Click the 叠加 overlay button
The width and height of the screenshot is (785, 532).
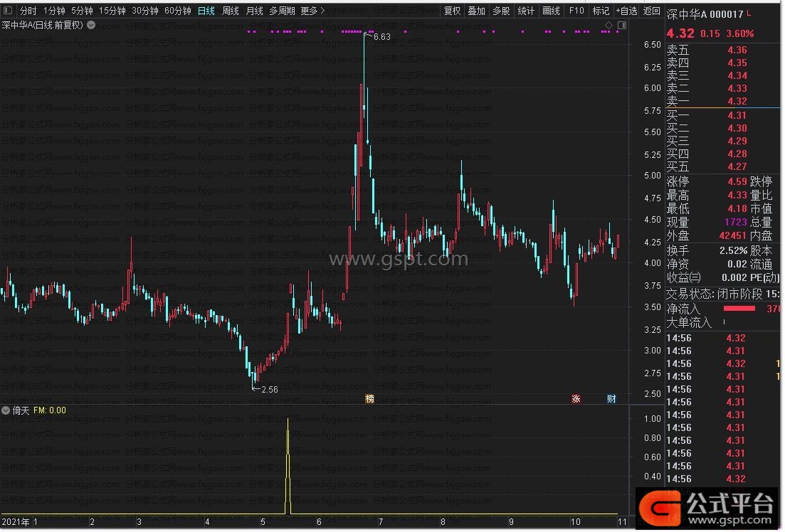pos(477,11)
